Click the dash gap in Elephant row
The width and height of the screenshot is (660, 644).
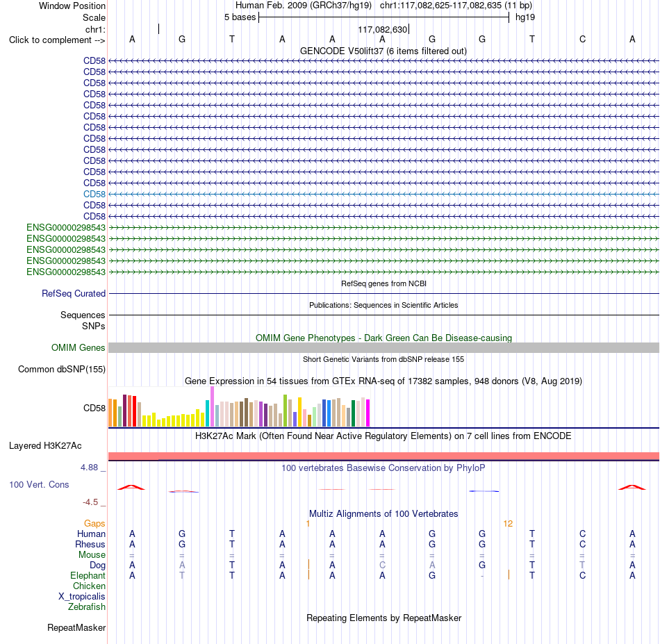click(482, 575)
